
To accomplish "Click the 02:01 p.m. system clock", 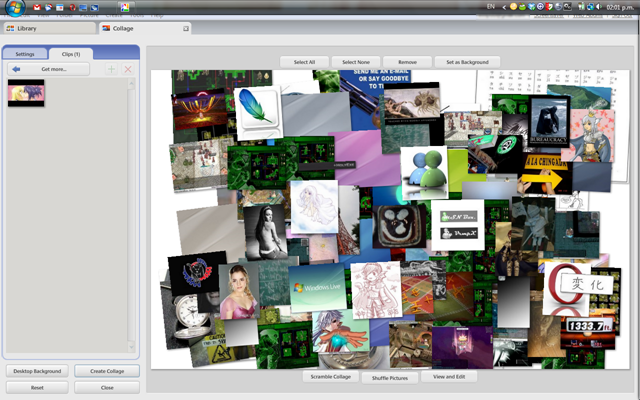I will 620,7.
